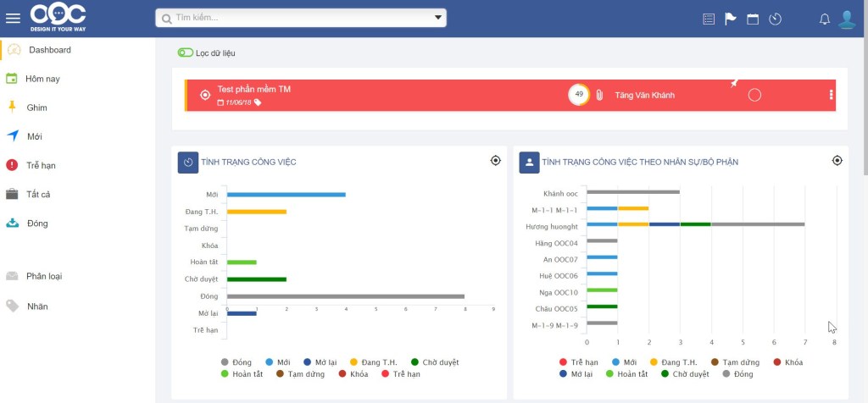Click the flag icon in header

click(x=731, y=19)
